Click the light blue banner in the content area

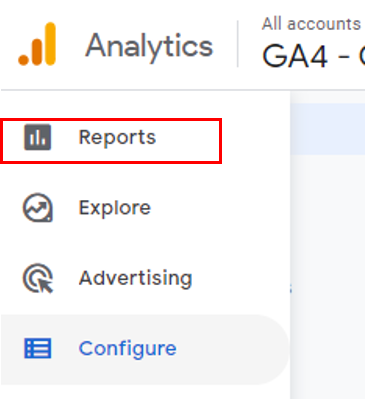pyautogui.click(x=328, y=129)
